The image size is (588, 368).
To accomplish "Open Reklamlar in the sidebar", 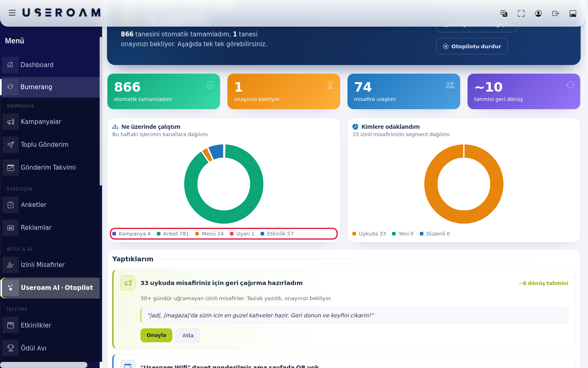I will pos(50,228).
